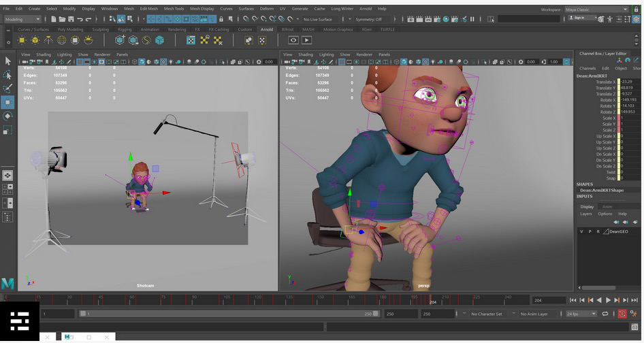Open the Mesh Tools menu
The height and width of the screenshot is (343, 644).
(x=173, y=9)
